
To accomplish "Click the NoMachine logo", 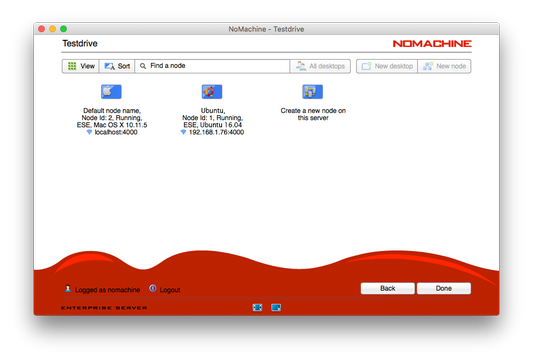I will (x=432, y=44).
